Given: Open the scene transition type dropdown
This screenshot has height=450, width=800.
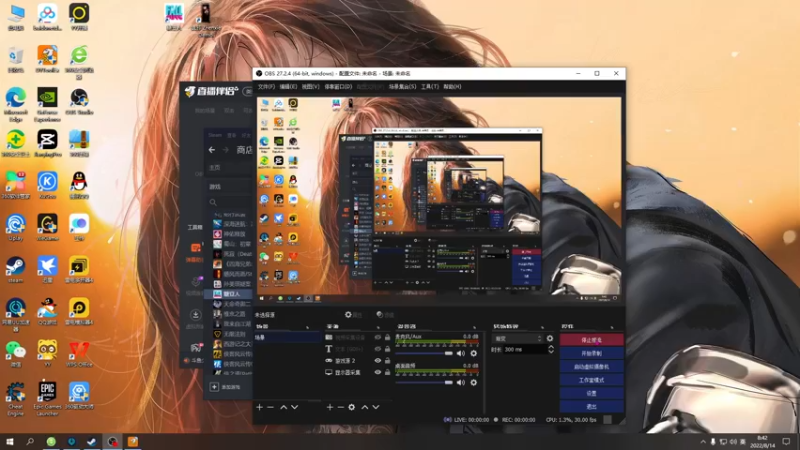Looking at the screenshot, I should tap(518, 338).
